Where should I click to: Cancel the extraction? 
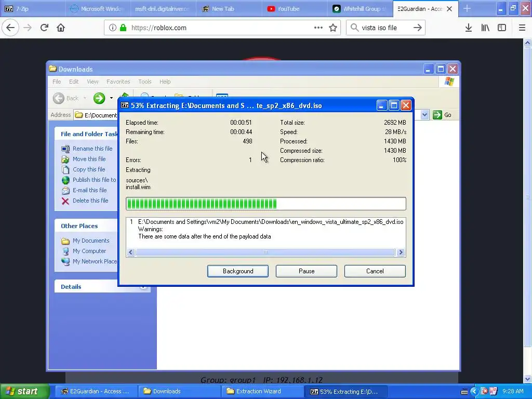(x=375, y=271)
